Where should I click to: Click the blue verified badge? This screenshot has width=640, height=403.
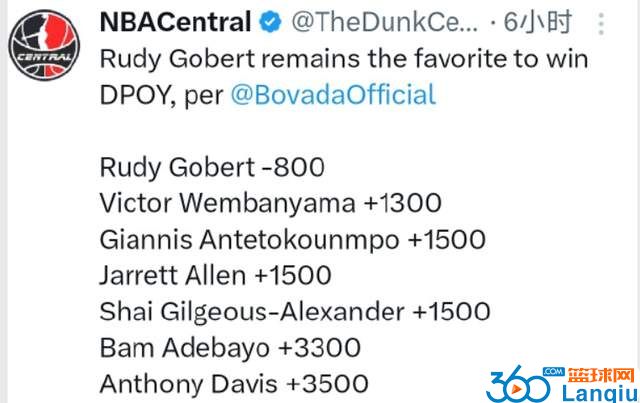pyautogui.click(x=270, y=22)
